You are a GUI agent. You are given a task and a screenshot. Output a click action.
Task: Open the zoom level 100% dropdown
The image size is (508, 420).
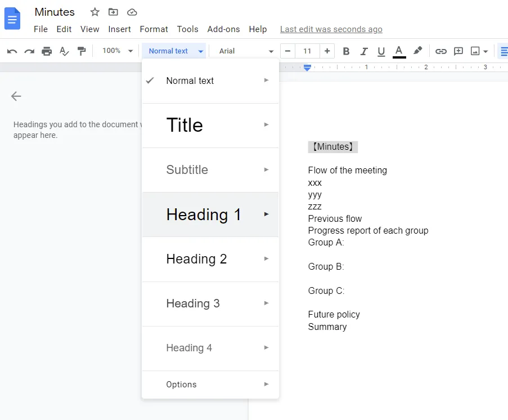coord(117,51)
